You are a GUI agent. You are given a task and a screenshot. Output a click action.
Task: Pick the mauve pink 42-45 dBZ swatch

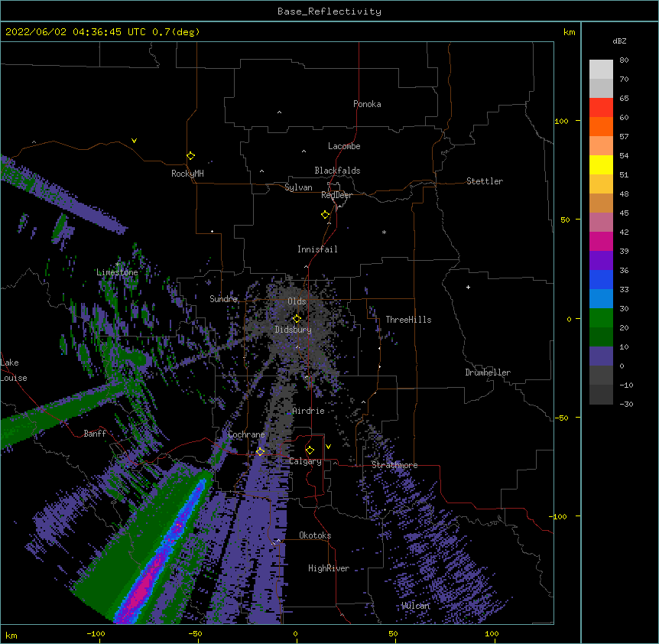pos(601,223)
